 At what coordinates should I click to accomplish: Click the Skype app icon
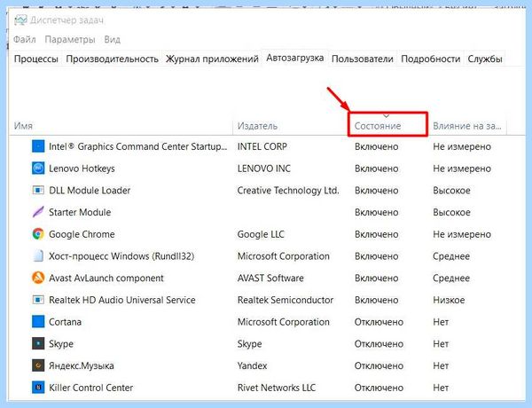click(38, 343)
